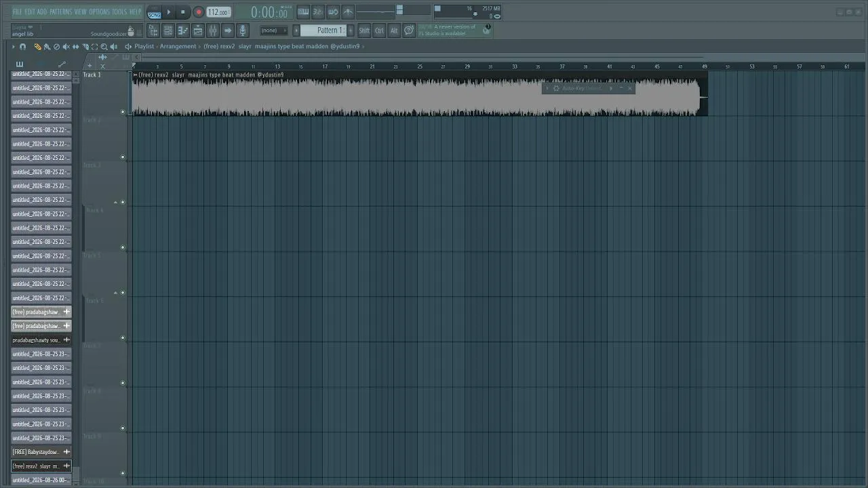Screen dimensions: 868x488
Task: Open the PATTERNS menu
Action: [60, 12]
